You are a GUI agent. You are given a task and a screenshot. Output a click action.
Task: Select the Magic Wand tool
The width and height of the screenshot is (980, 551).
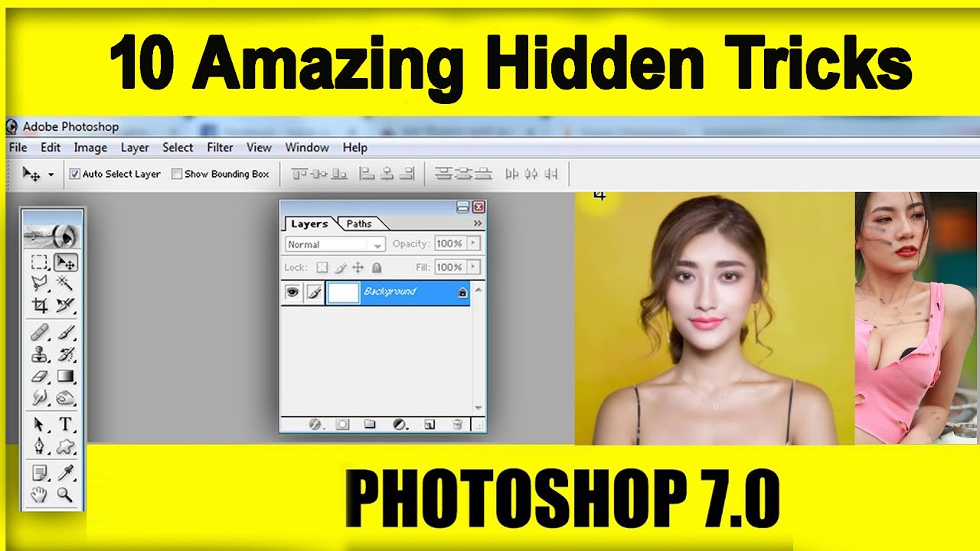(66, 284)
